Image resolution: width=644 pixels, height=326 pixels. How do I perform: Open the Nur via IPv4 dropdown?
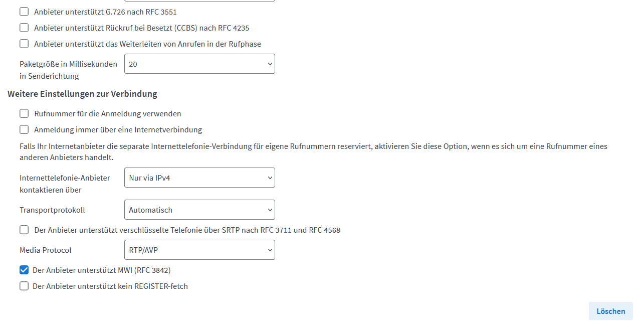199,178
